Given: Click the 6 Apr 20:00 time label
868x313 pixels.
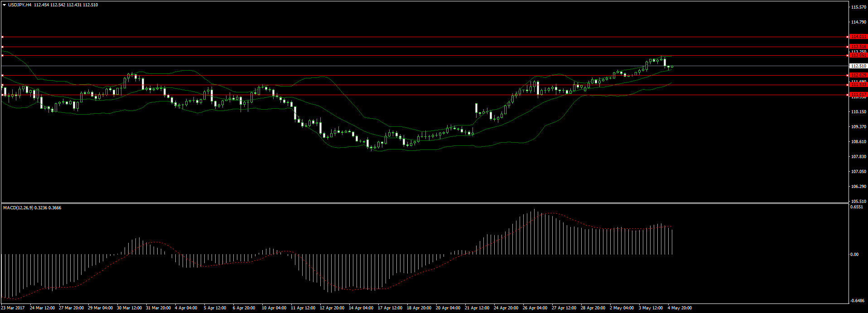Looking at the screenshot, I should point(244,308).
